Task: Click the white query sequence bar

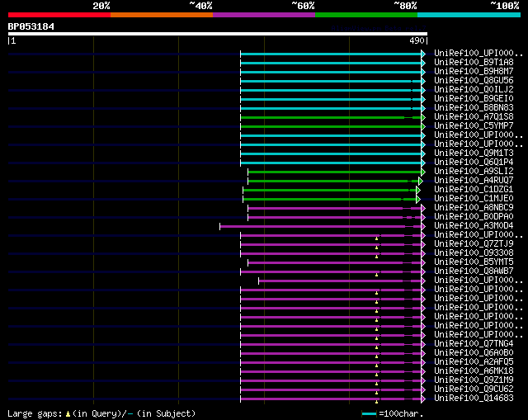Action: 218,34
